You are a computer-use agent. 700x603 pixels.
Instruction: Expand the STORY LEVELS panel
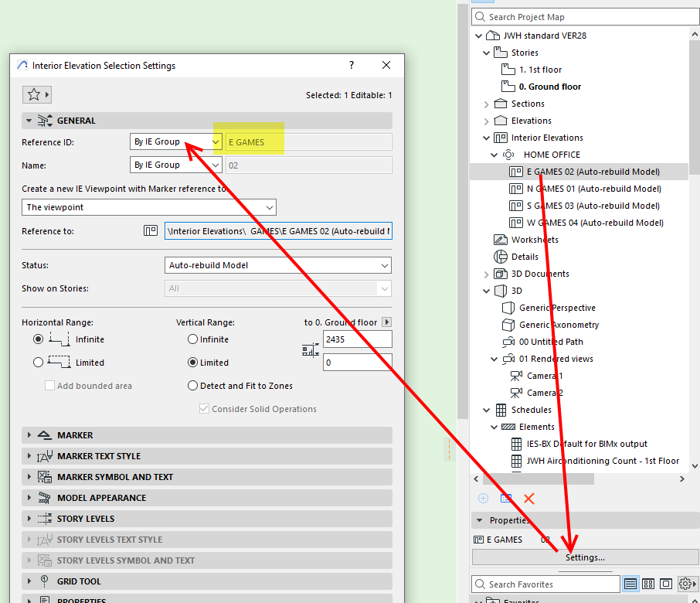point(29,519)
